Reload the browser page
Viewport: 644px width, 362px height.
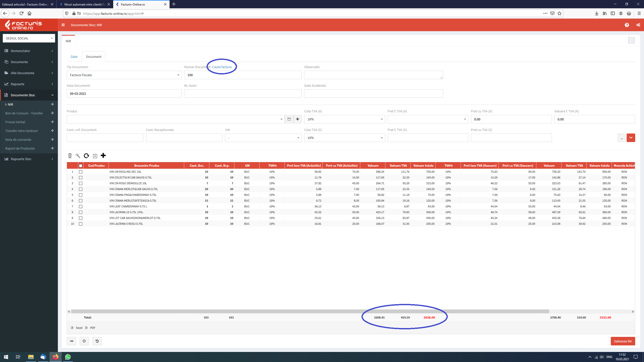[x=21, y=13]
